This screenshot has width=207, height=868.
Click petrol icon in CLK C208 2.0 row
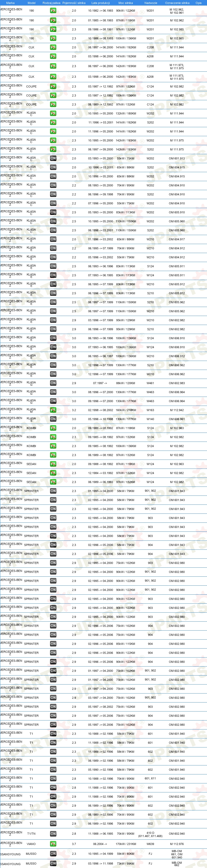[53, 48]
